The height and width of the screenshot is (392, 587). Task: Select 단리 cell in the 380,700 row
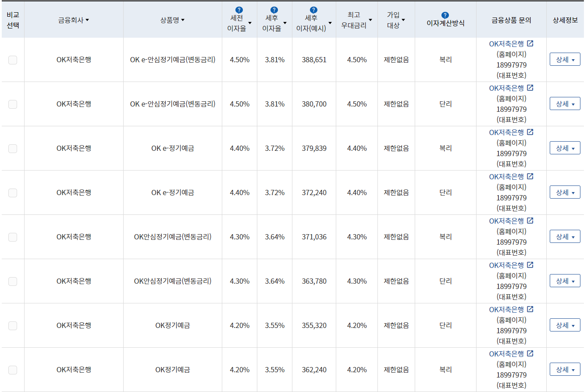[x=445, y=104]
